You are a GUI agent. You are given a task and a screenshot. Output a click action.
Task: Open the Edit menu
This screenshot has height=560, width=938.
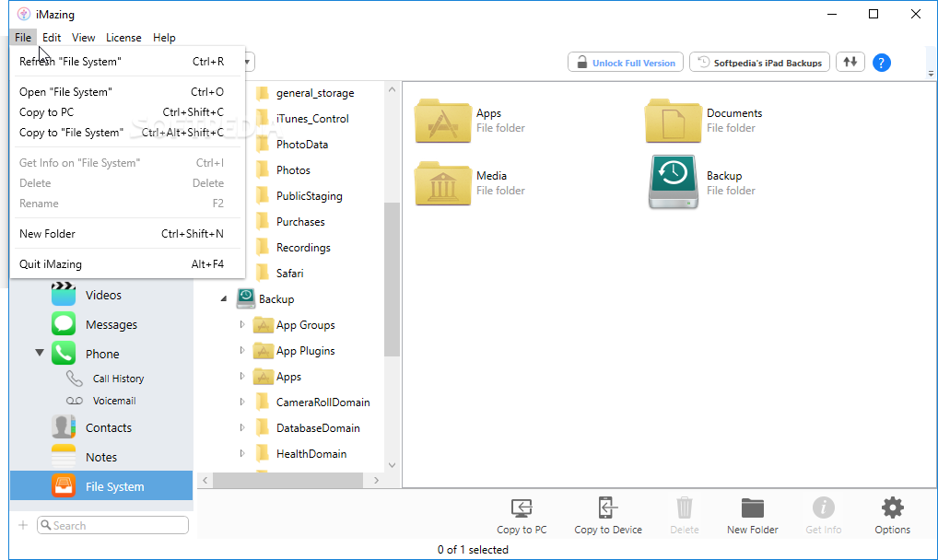point(52,37)
